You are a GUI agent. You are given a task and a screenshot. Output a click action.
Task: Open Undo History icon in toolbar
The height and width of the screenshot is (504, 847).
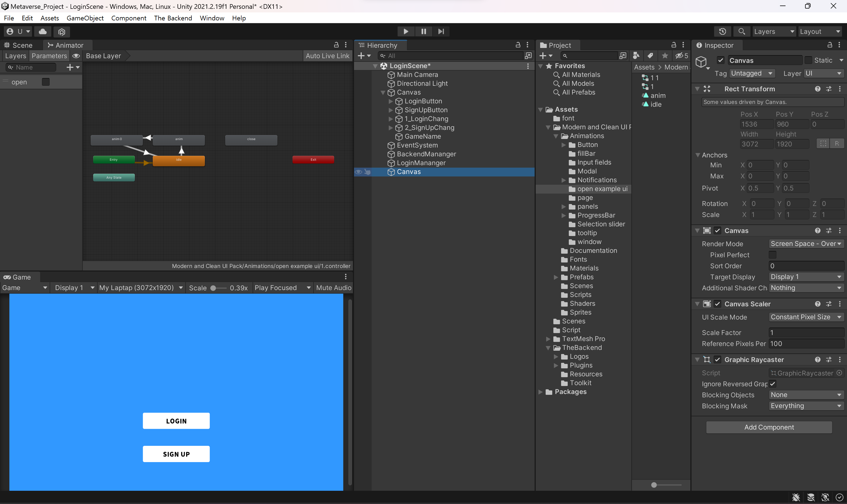722,31
